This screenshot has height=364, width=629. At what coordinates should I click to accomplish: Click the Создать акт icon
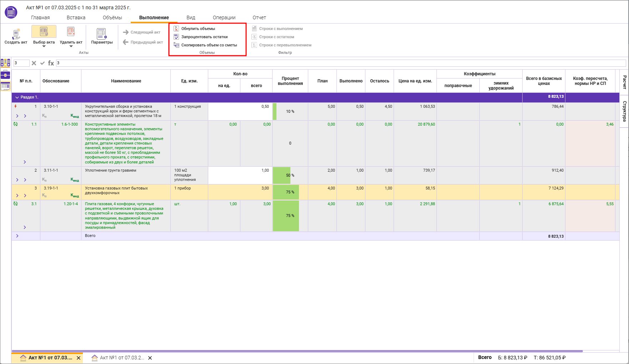pos(16,34)
